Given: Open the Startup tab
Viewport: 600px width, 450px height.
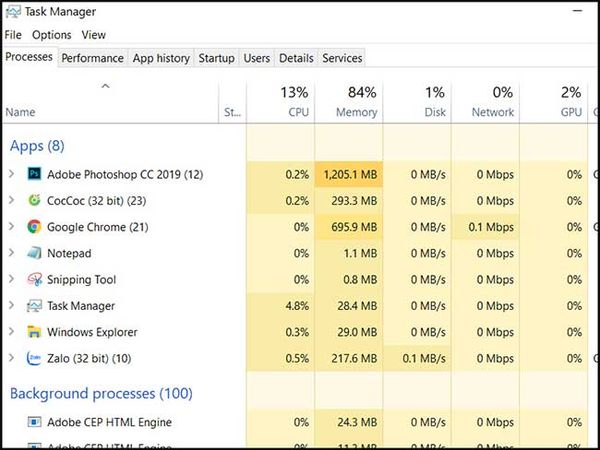Looking at the screenshot, I should (x=216, y=58).
